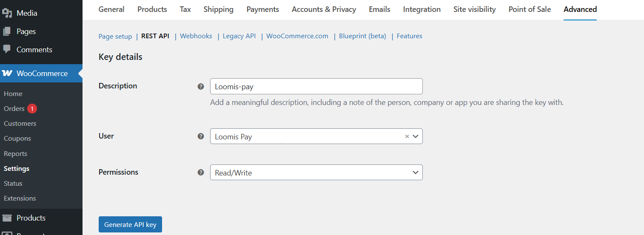Click help icon next to Permissions
Image resolution: width=644 pixels, height=235 pixels.
[201, 173]
